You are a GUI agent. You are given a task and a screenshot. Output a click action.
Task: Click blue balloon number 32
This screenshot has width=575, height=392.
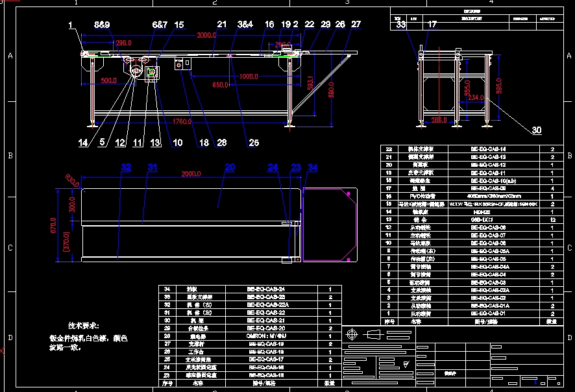[x=126, y=167]
